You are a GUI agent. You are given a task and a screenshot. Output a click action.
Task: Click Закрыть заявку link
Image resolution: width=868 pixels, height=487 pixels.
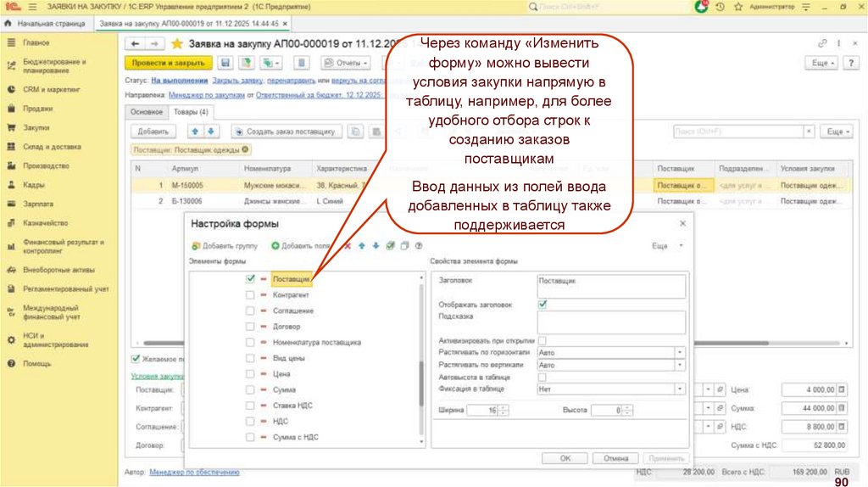(237, 81)
